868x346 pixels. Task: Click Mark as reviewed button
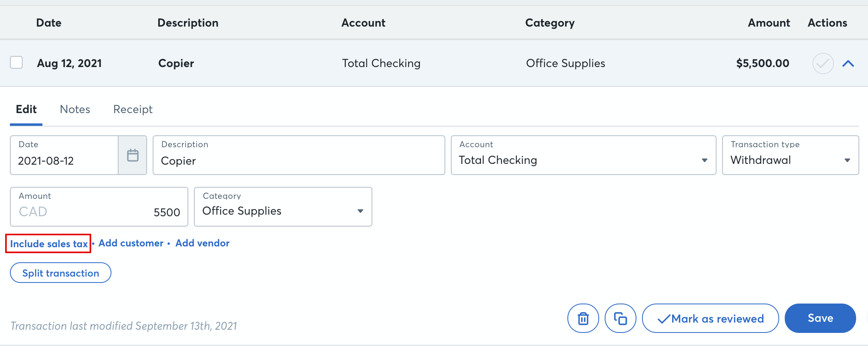710,318
